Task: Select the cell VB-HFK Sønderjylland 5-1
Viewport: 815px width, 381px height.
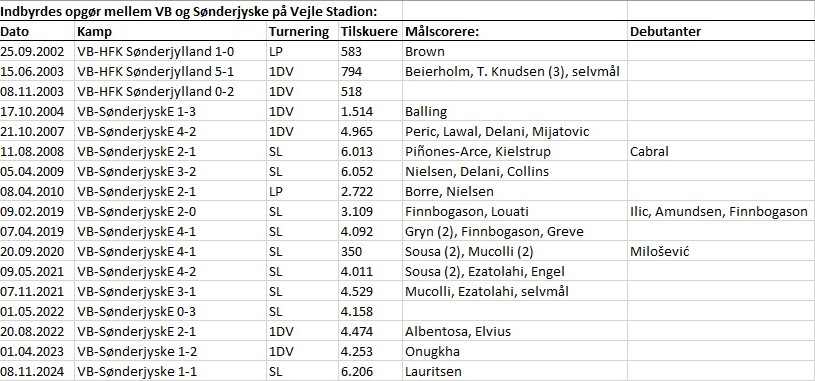Action: pos(171,71)
